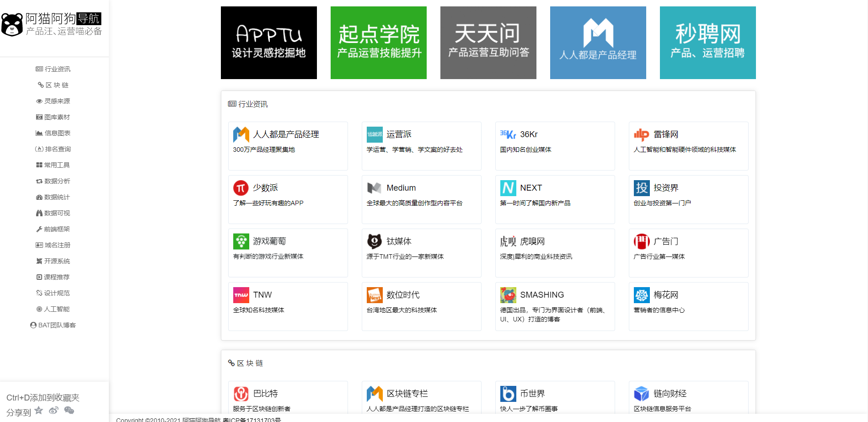Share the page via the Weibo icon
The width and height of the screenshot is (868, 422).
coord(54,410)
